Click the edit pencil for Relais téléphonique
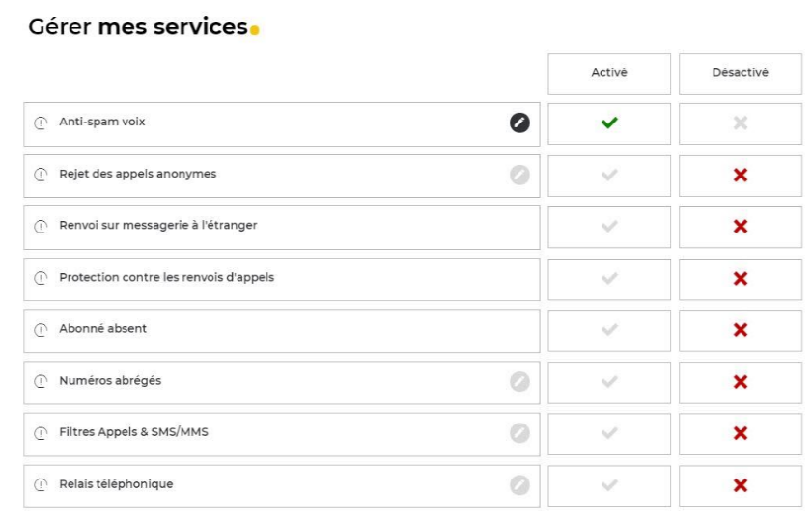 pos(519,485)
